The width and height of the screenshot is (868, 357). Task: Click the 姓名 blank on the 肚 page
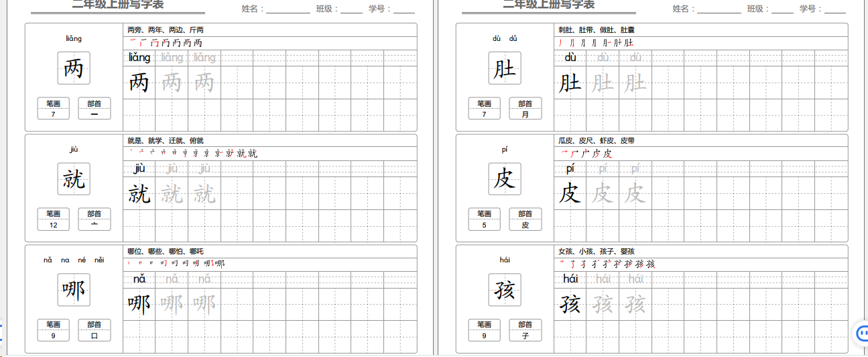point(719,9)
